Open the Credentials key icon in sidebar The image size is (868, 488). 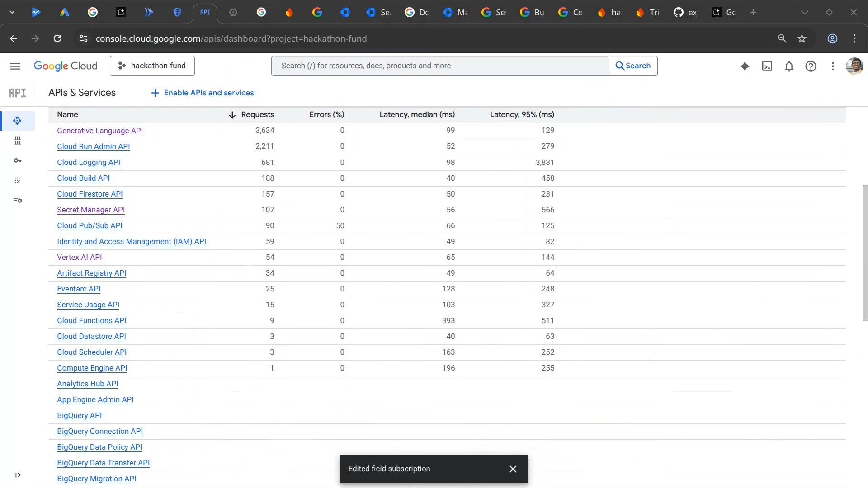(18, 160)
